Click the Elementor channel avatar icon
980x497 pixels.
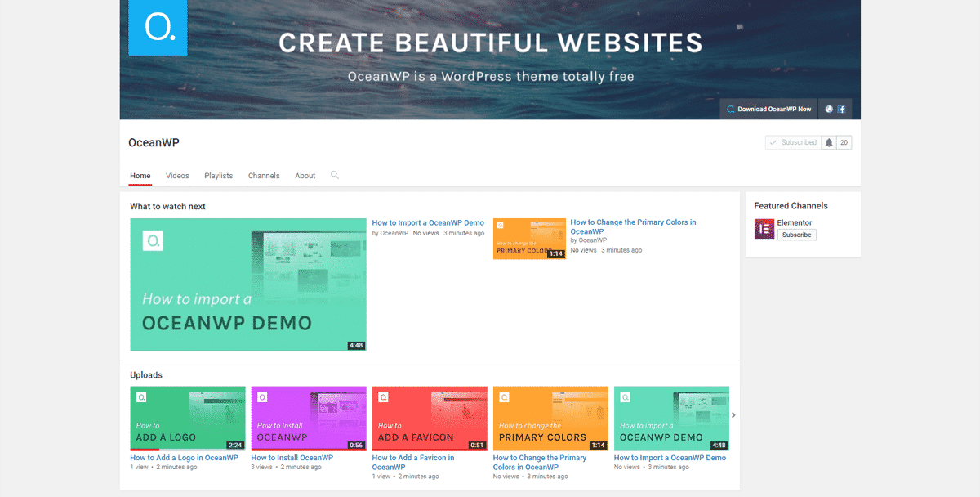tap(764, 229)
